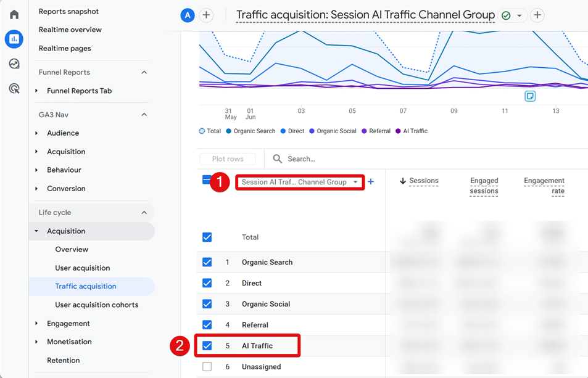The height and width of the screenshot is (378, 588).
Task: Uncheck the Total row checkbox
Action: [x=207, y=237]
